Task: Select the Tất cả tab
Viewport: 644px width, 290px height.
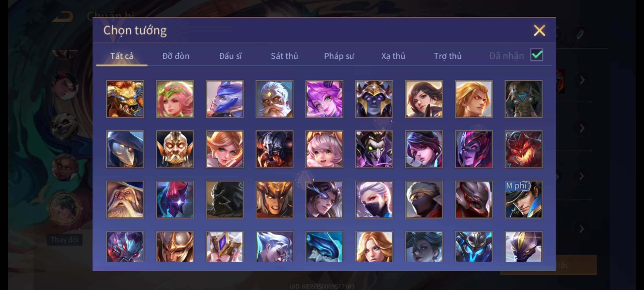Action: pos(122,56)
